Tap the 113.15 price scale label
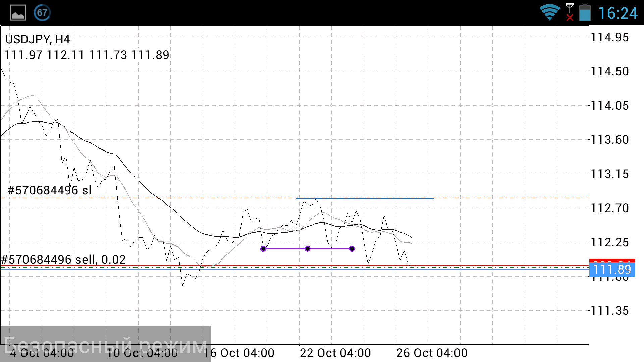 pyautogui.click(x=610, y=174)
